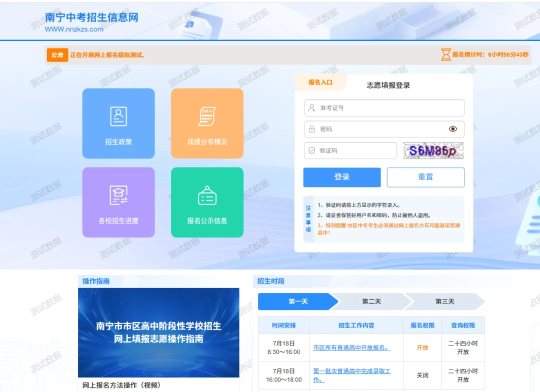Switch to the 第二天 schedule tab
The image size is (540, 392).
371,301
